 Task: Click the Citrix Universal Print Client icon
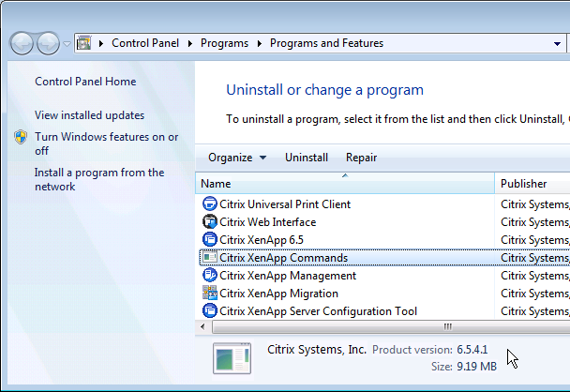pos(210,204)
